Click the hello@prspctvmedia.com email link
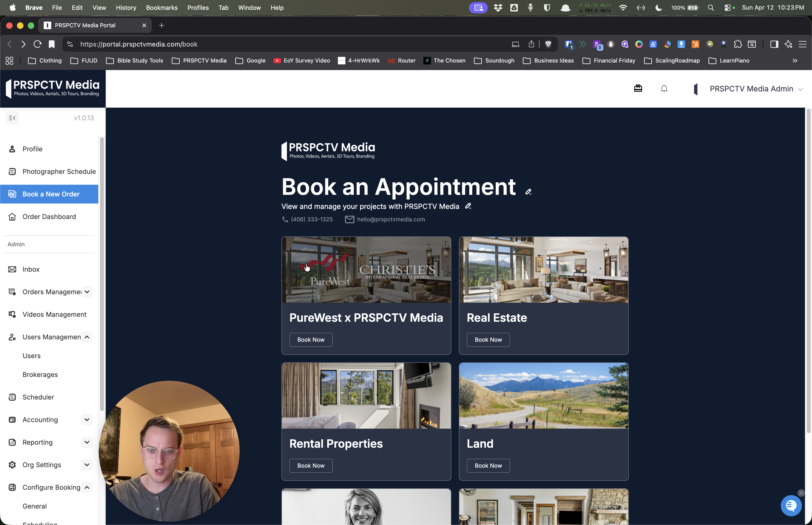This screenshot has height=525, width=812. click(x=391, y=219)
